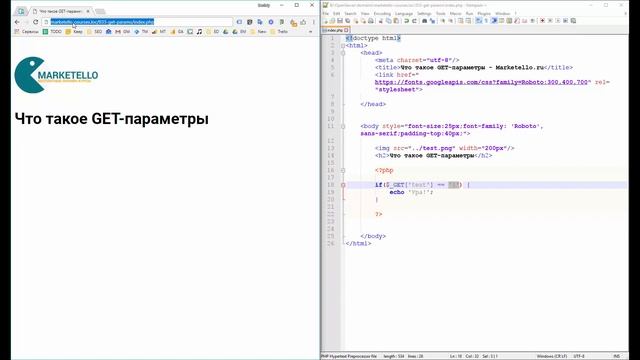This screenshot has width=640, height=360.
Task: Click the Zoom Out icon in Notepad++
Action: click(x=451, y=21)
